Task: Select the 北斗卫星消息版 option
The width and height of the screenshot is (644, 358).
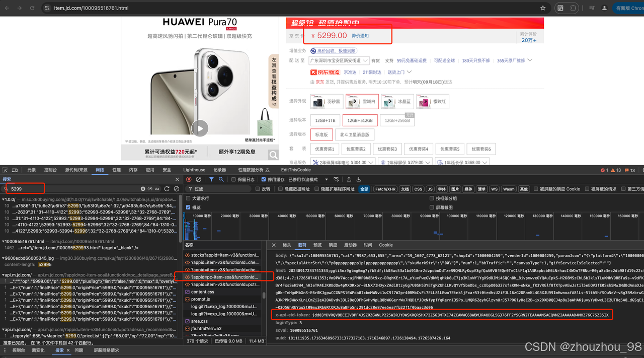Action: coord(354,134)
